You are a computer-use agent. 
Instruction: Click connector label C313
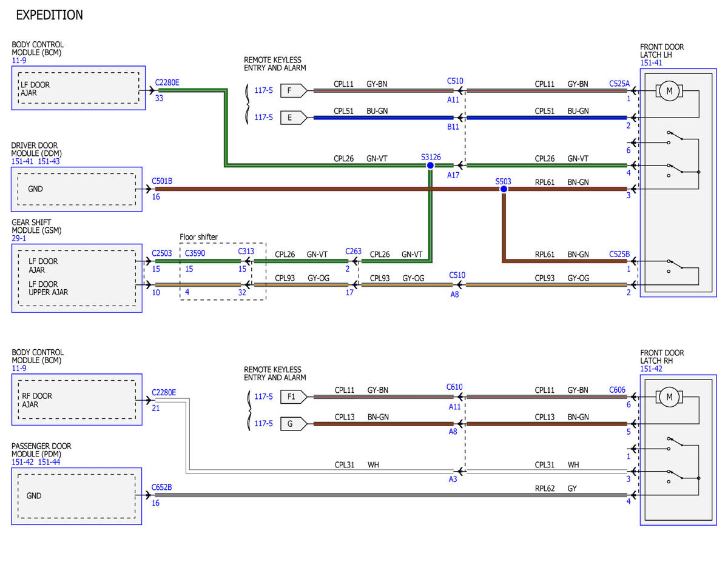(246, 252)
